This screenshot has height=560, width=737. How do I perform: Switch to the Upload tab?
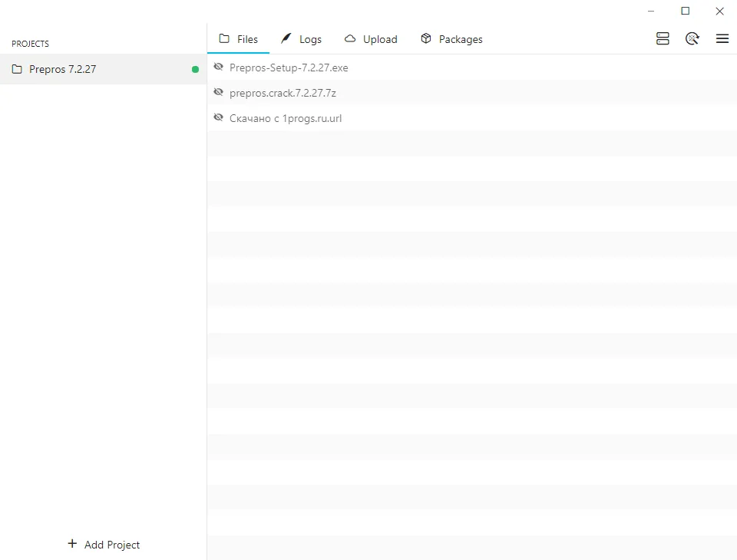371,39
